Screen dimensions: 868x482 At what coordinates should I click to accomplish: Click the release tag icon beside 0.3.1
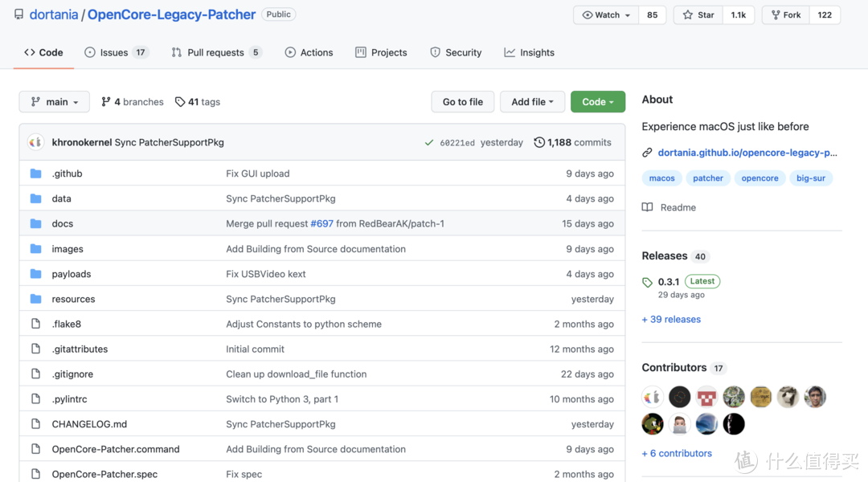point(648,282)
